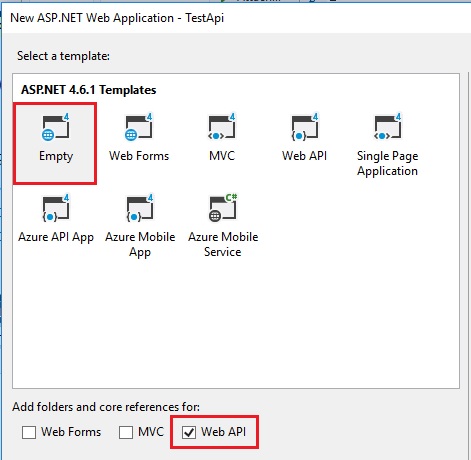Viewport: 471px width, 460px height.
Task: Uncheck the Web API references checkbox
Action: click(x=189, y=432)
